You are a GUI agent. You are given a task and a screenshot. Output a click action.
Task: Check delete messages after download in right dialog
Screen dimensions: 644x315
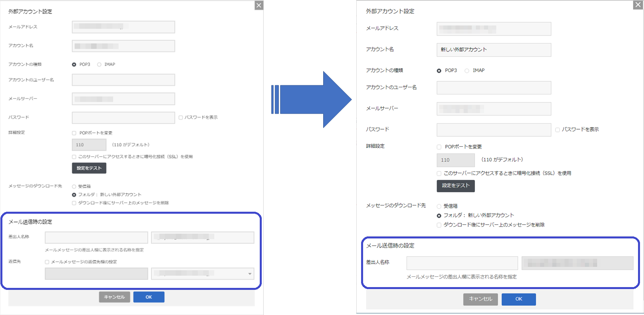(439, 225)
